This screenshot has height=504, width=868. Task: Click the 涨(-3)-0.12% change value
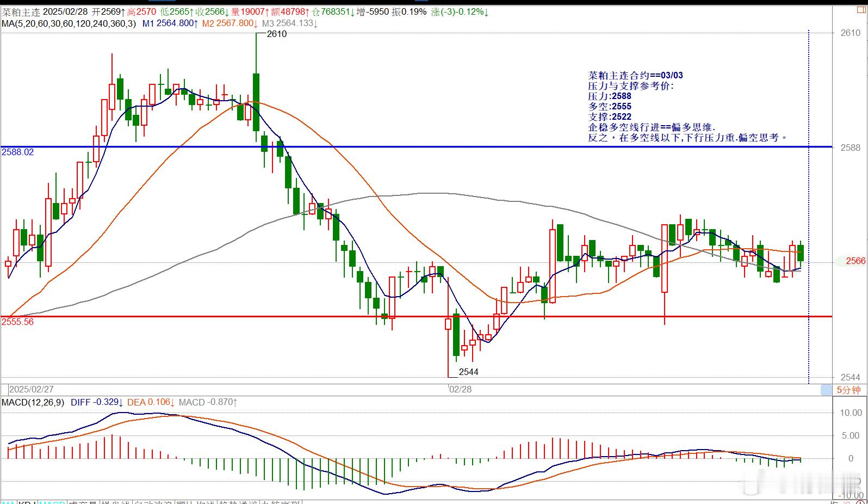(x=460, y=11)
